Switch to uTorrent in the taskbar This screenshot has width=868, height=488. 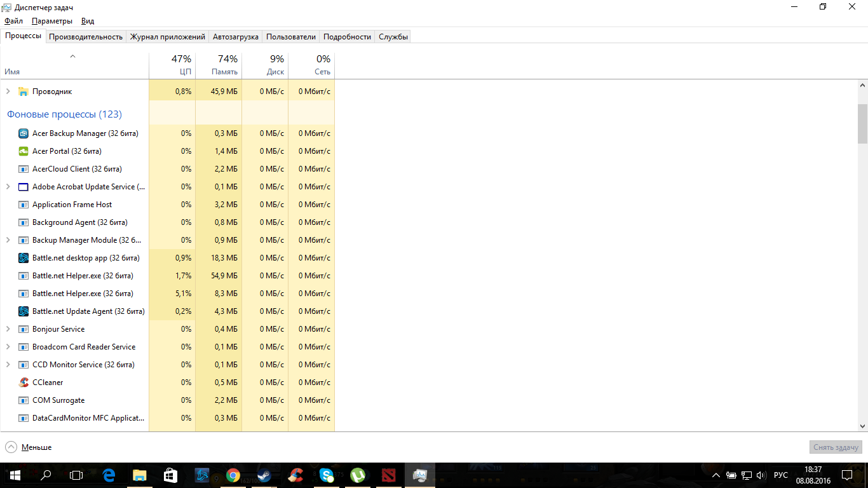tap(358, 475)
